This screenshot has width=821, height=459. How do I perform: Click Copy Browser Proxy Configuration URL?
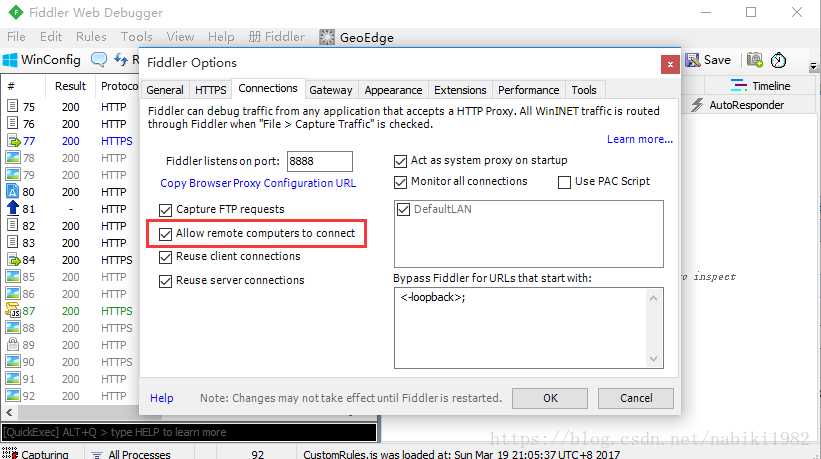pos(258,183)
